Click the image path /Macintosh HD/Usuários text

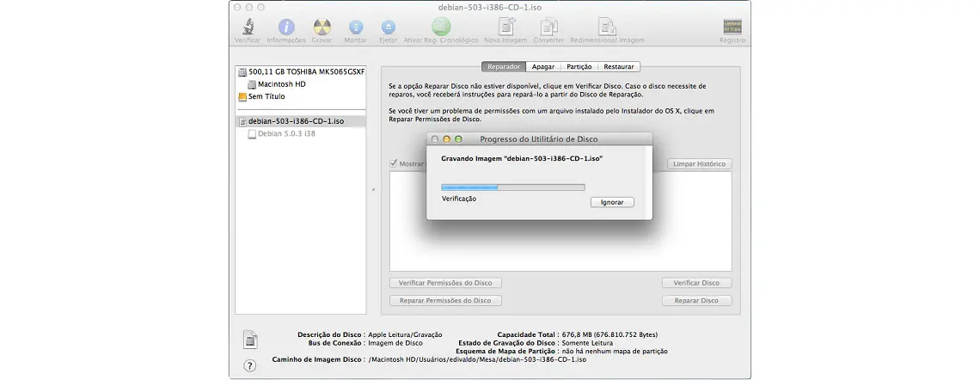click(x=477, y=359)
